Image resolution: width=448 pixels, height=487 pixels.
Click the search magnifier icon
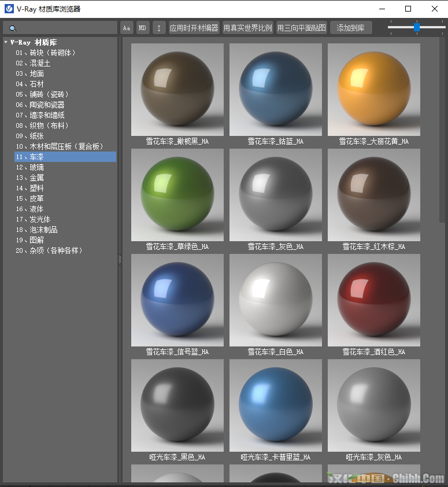click(13, 28)
